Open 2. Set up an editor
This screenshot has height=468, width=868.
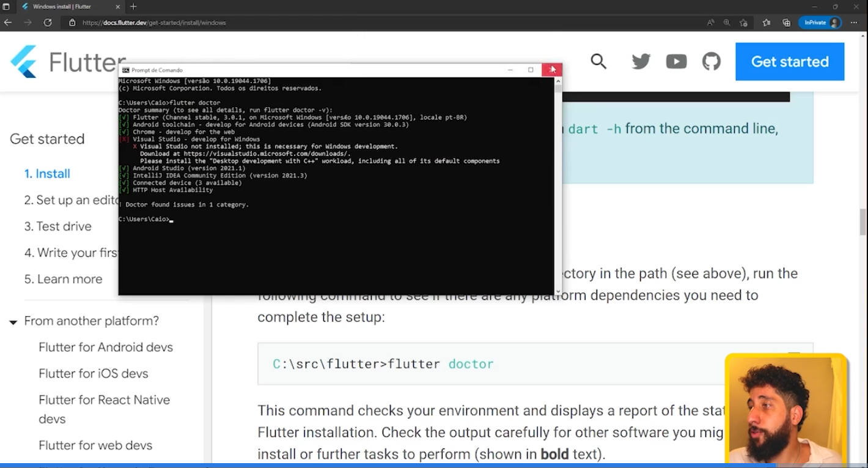click(x=72, y=200)
